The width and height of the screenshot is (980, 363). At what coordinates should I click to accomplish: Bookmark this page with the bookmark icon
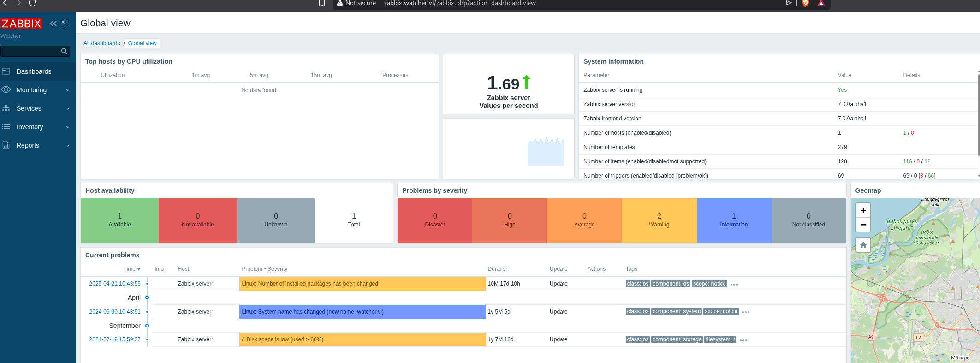pyautogui.click(x=322, y=3)
